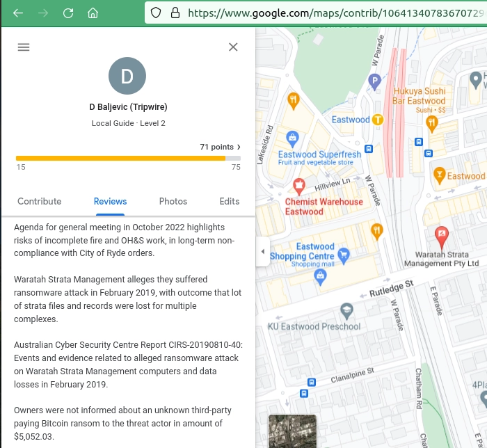
Task: Click the shopping bag pin below Shopping Centre
Action: click(x=320, y=278)
